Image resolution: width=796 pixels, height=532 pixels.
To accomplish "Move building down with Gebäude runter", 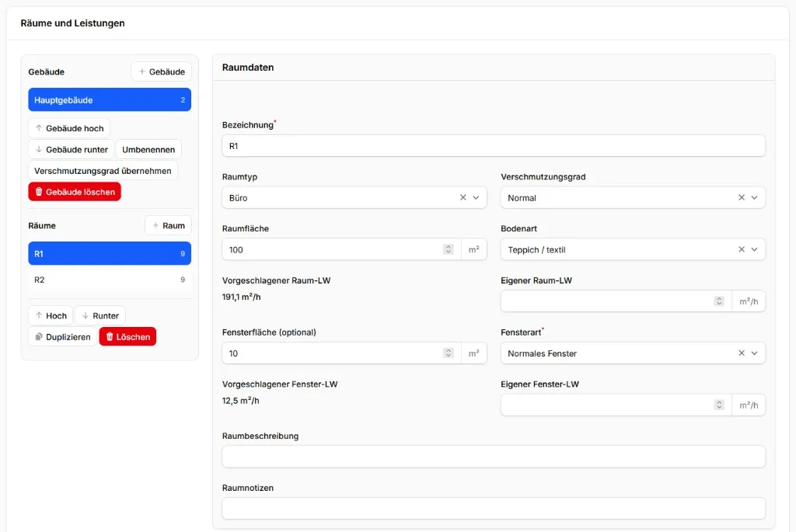I will (71, 150).
